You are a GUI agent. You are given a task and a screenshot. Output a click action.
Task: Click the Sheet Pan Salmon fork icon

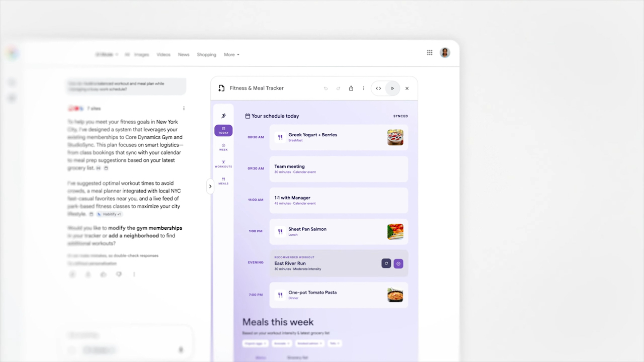280,232
